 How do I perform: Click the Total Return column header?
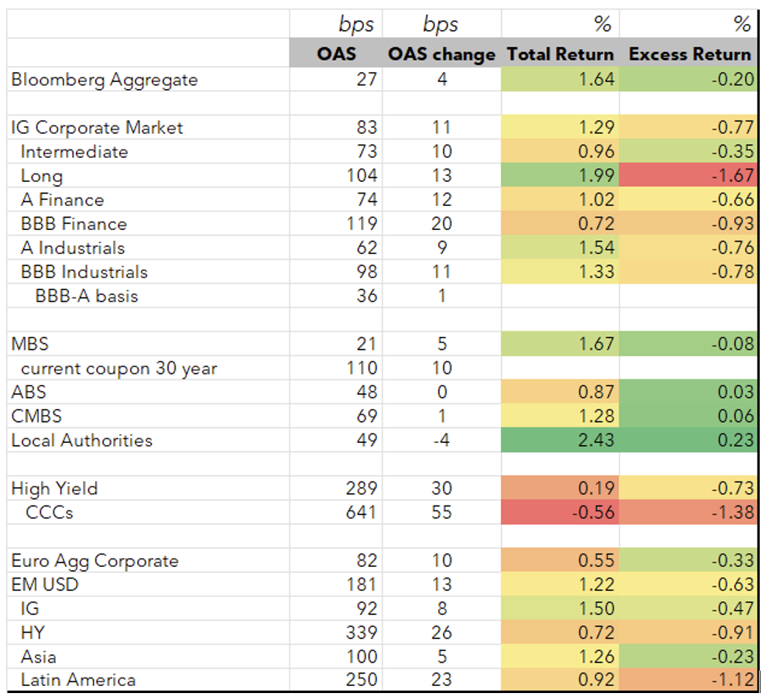pyautogui.click(x=560, y=55)
